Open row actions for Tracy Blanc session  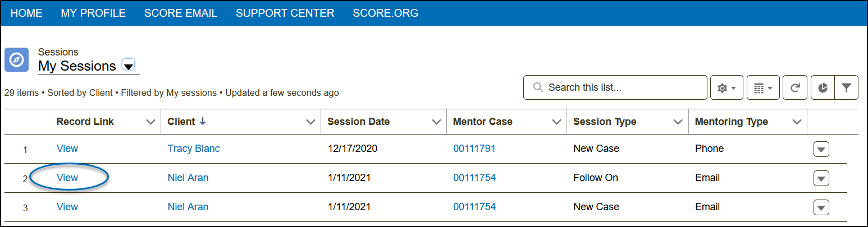click(821, 150)
